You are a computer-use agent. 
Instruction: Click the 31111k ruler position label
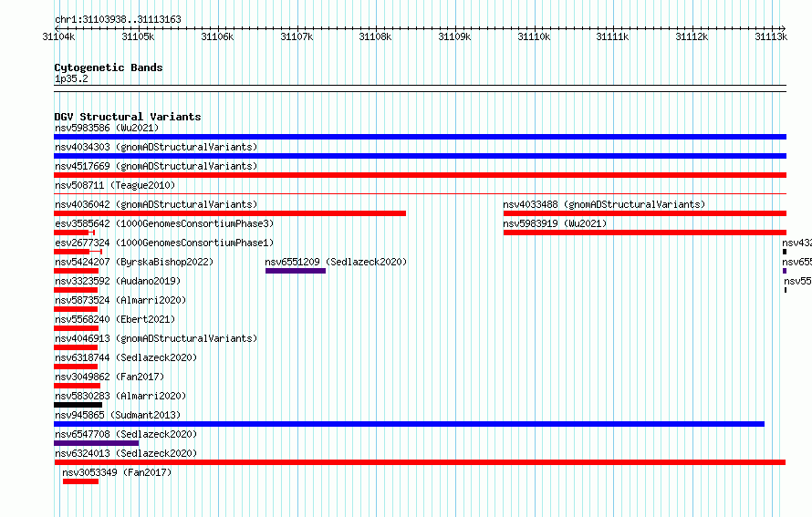coord(612,36)
